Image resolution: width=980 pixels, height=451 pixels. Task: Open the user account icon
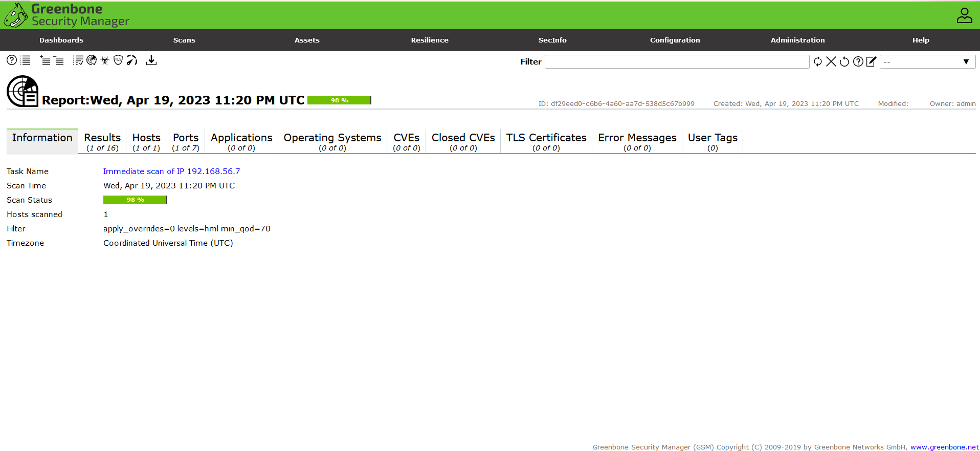(x=965, y=15)
